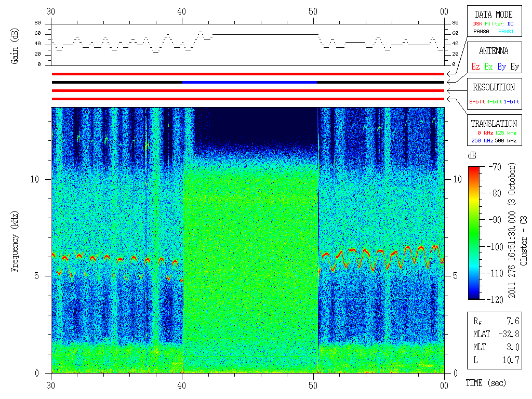Click the RE value 7.6
The height and width of the screenshot is (399, 532).
pyautogui.click(x=513, y=321)
